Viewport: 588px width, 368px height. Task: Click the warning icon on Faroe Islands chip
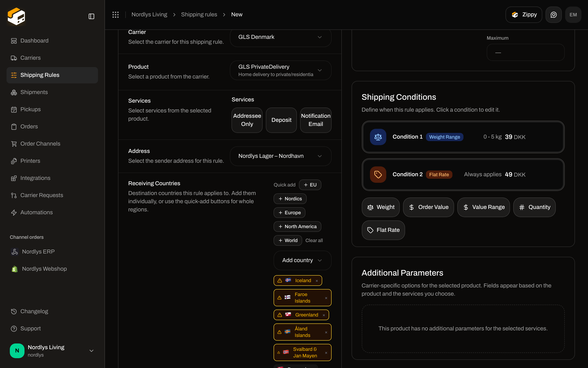coord(280,298)
